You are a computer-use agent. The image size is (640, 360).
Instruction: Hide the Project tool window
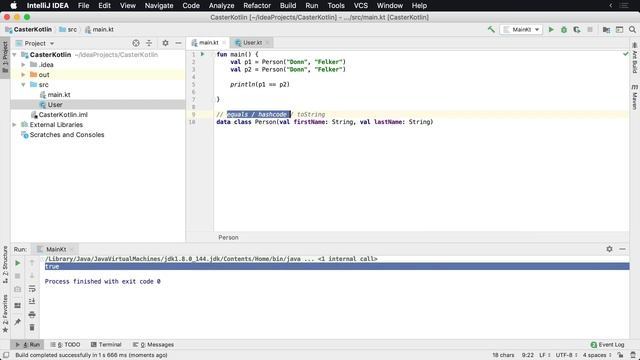[178, 43]
